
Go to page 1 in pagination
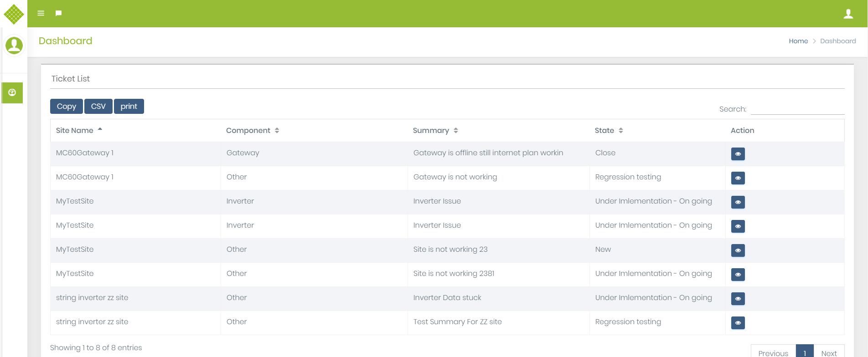(805, 352)
